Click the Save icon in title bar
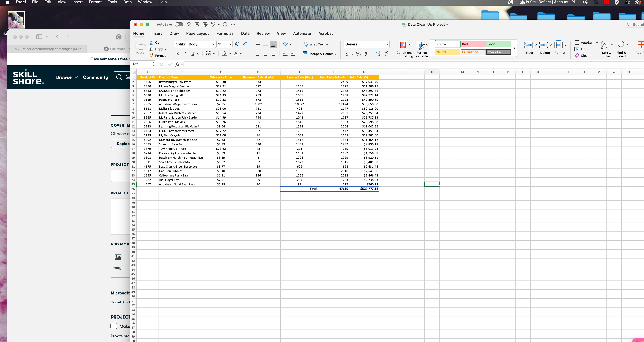The image size is (644, 342). pos(197,24)
